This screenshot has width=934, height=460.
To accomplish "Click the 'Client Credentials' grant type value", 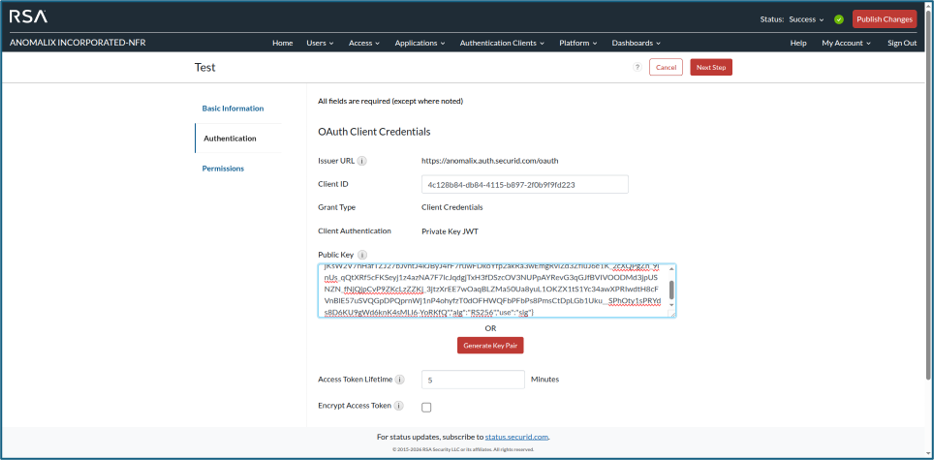I will click(x=452, y=207).
